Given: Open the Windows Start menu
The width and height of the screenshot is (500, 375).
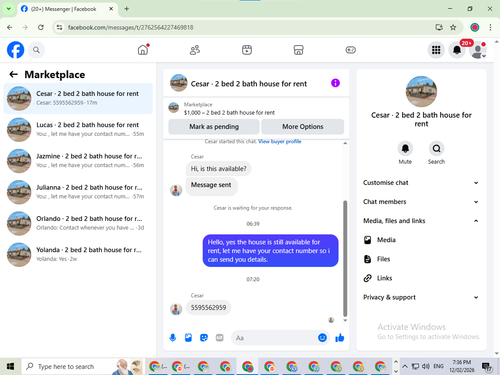Looking at the screenshot, I should tap(10, 366).
